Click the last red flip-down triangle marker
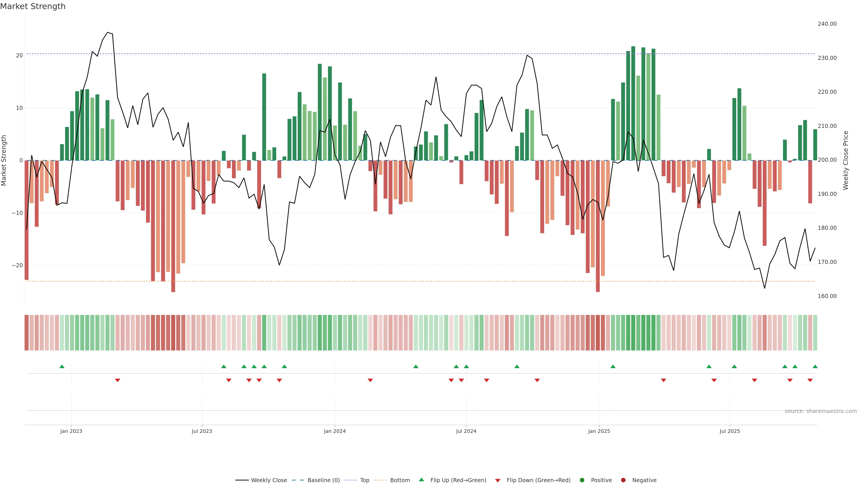The image size is (868, 488). pos(810,380)
